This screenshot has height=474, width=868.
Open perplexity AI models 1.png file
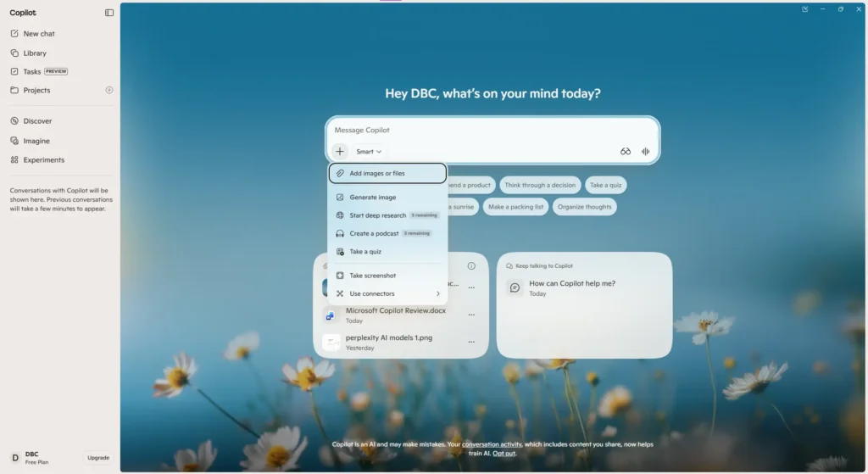point(388,343)
